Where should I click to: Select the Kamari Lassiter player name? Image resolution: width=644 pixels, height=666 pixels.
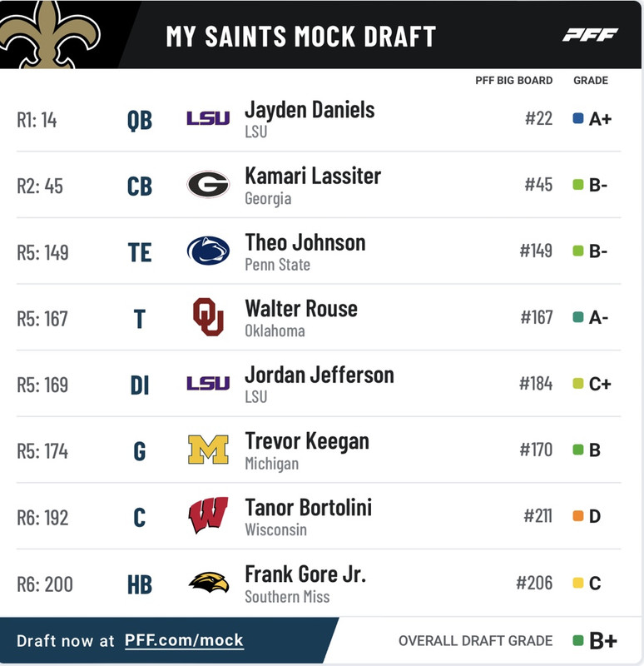pos(313,176)
